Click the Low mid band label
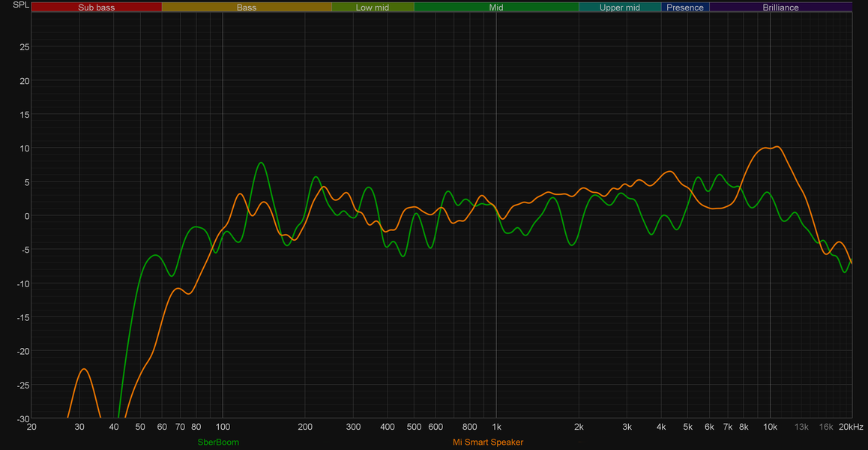Screen dimensions: 868x450 [x=373, y=7]
